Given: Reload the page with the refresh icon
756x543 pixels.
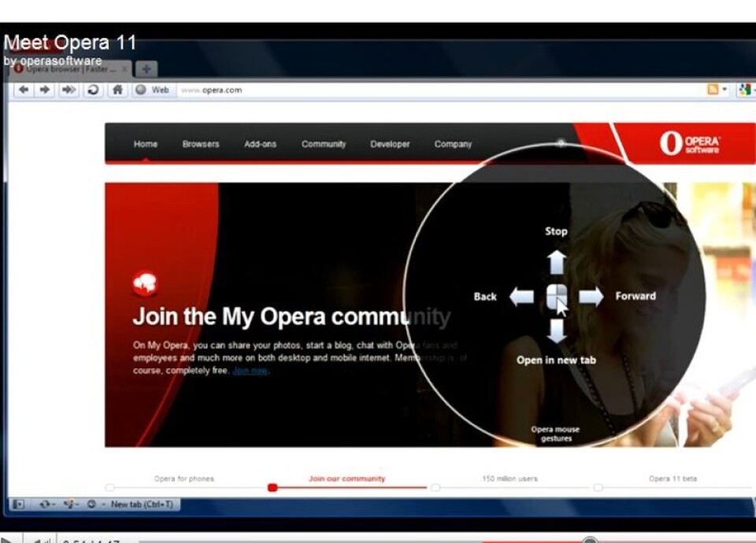Looking at the screenshot, I should tap(94, 90).
